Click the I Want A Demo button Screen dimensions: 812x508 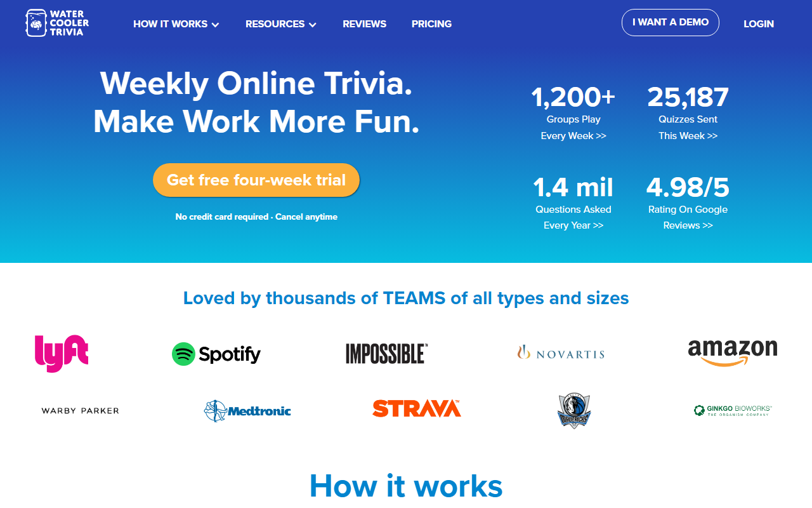pyautogui.click(x=671, y=22)
